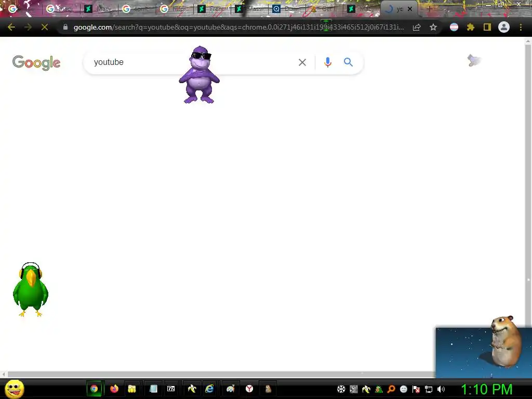Open the smiley face Start button
Image resolution: width=532 pixels, height=399 pixels.
coord(15,389)
